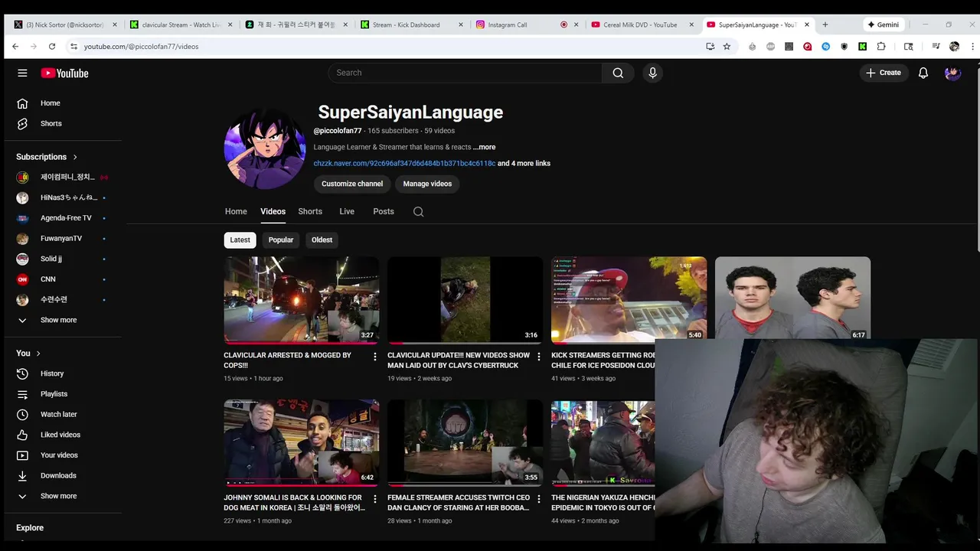This screenshot has height=551, width=980.
Task: Click the browser address bar URL
Action: point(141,47)
